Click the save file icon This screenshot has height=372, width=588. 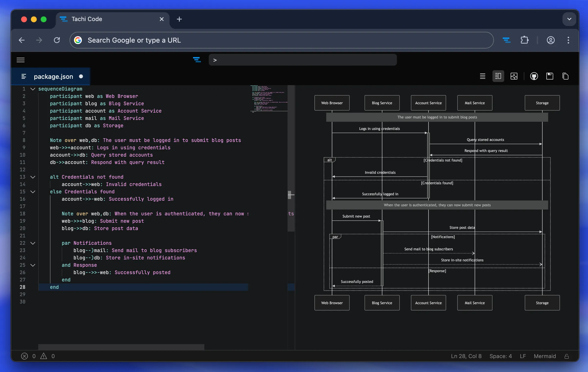[x=550, y=76]
